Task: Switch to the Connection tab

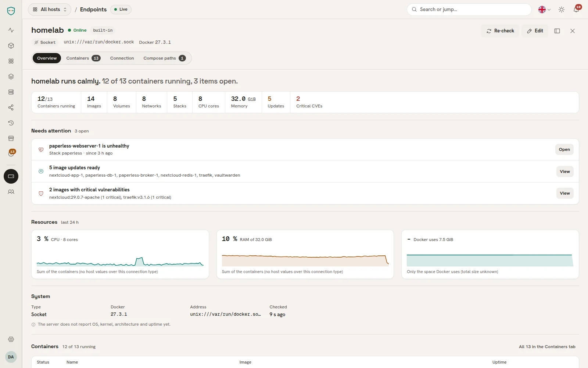Action: pos(122,58)
